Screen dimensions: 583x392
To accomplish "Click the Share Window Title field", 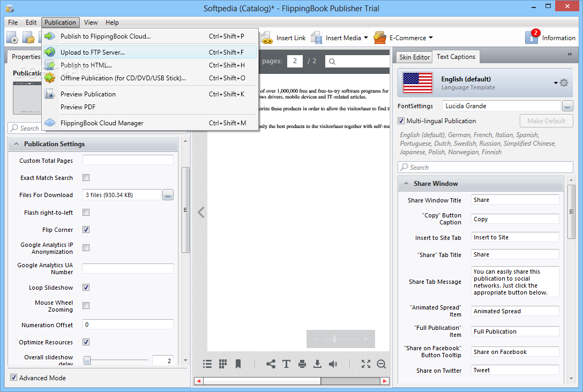I will click(515, 200).
